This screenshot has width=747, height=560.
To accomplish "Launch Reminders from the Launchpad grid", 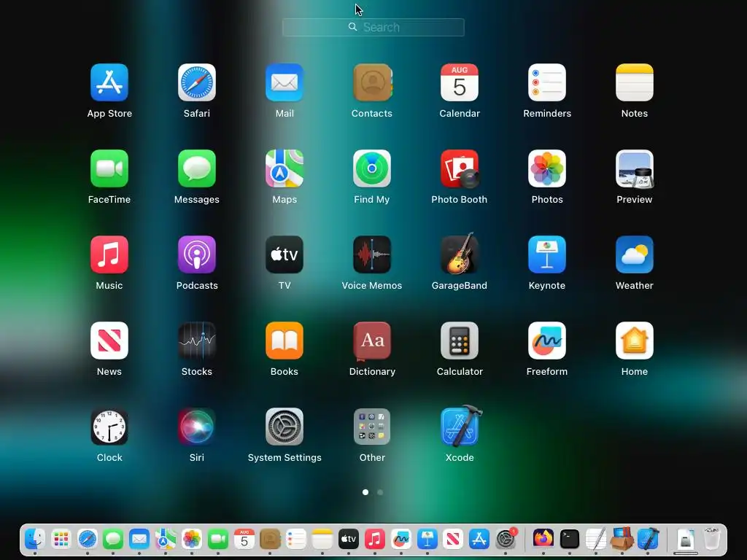I will click(x=547, y=82).
